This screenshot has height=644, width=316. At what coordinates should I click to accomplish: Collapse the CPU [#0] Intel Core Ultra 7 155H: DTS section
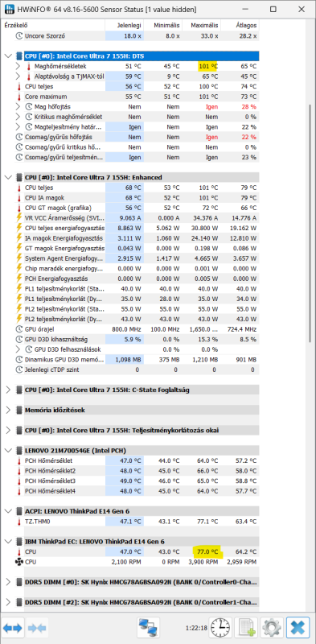(x=8, y=56)
